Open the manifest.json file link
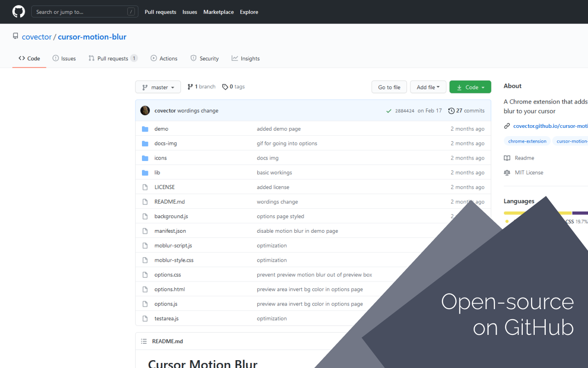 [x=170, y=231]
